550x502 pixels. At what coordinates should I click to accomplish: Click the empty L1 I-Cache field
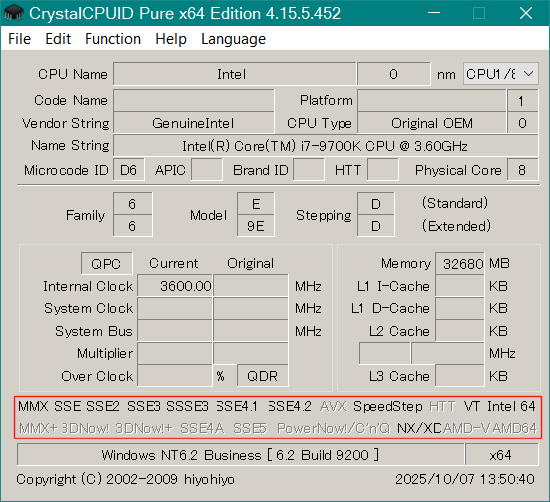pos(460,286)
